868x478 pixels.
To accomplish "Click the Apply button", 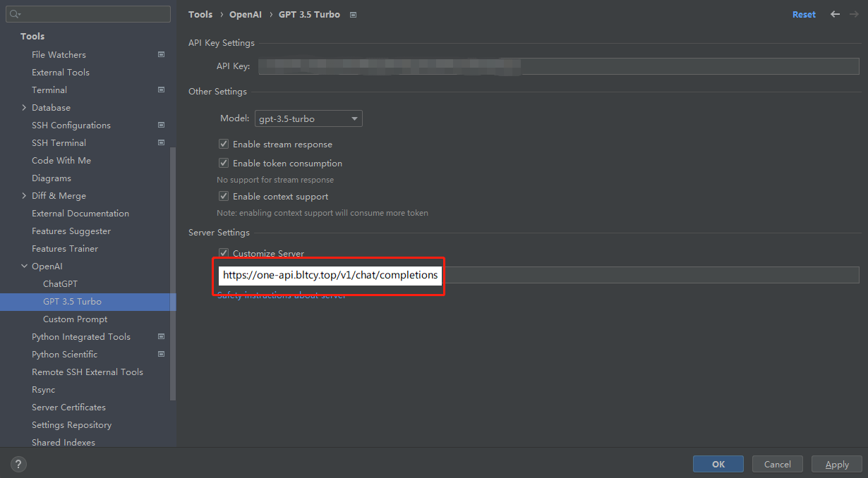I will pyautogui.click(x=837, y=464).
